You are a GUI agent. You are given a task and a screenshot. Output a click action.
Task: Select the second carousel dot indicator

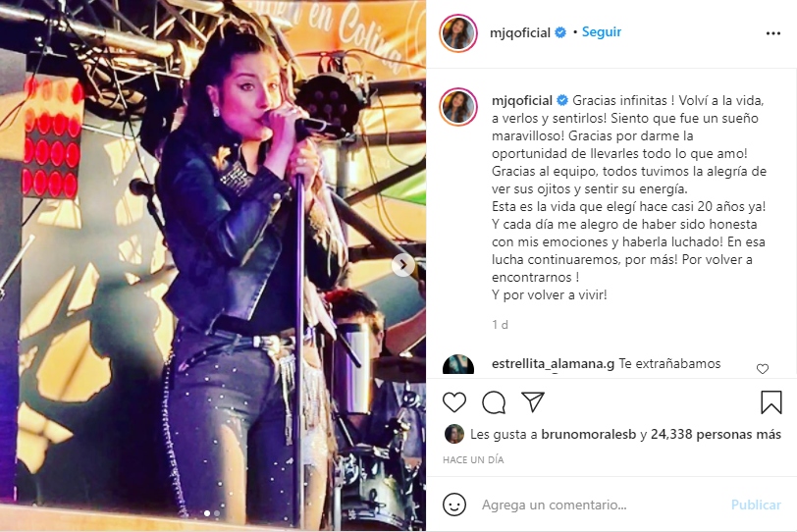[x=217, y=513]
